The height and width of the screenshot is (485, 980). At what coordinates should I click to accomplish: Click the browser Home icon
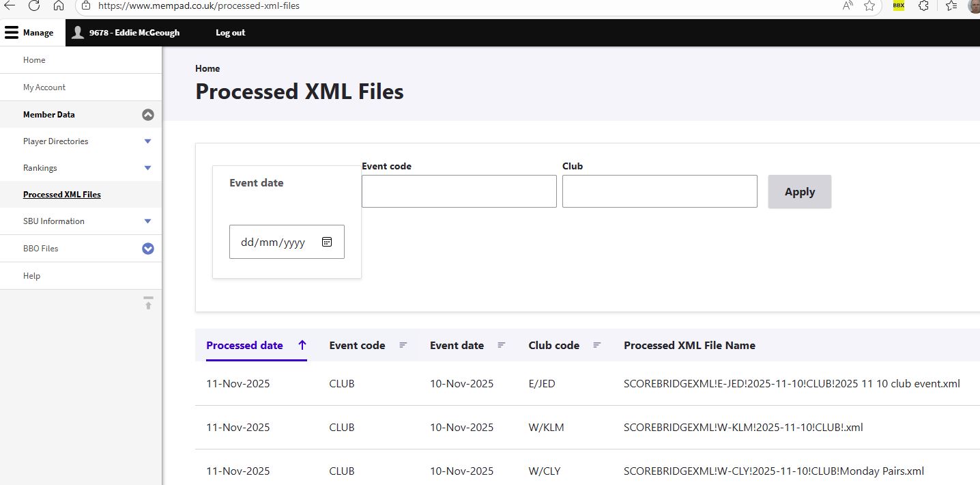tap(59, 6)
